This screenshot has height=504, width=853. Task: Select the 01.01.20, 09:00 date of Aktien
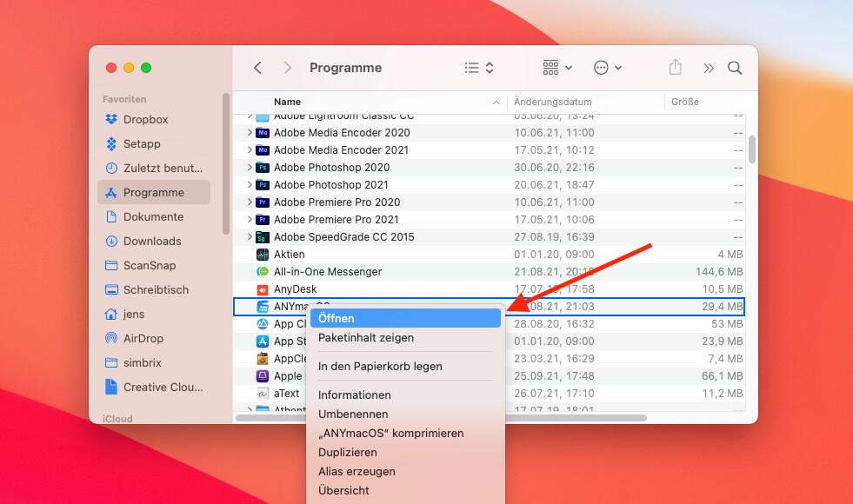(554, 255)
